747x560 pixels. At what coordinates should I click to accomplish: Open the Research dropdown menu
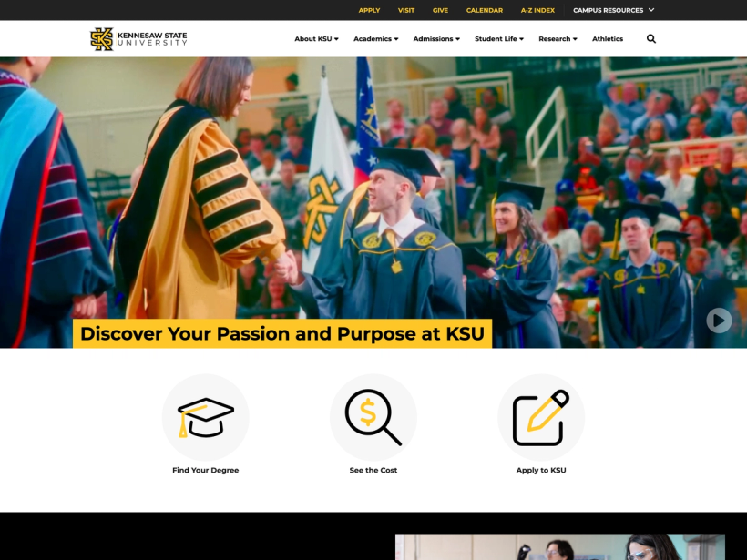click(558, 38)
